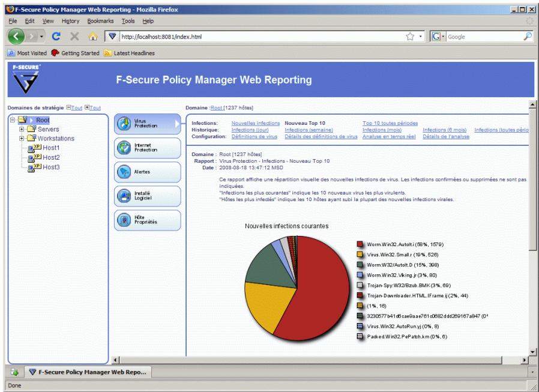Focus the Google search box
The width and height of the screenshot is (539, 392).
click(484, 37)
